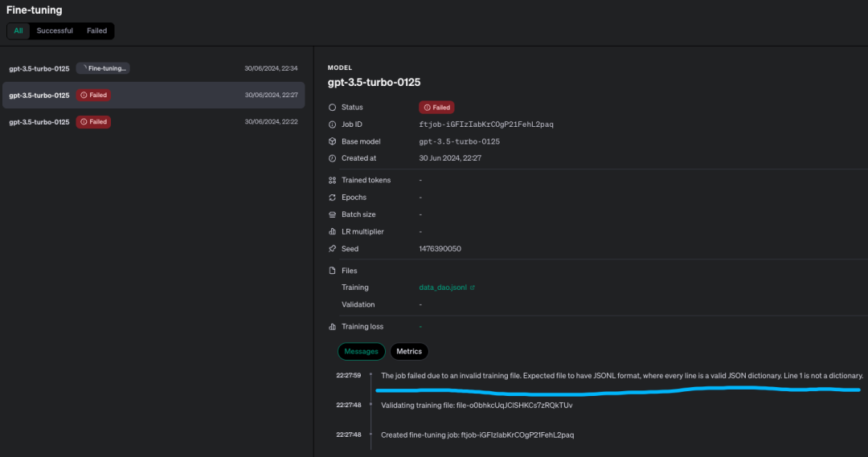Click the Training loss chart icon
Viewport: 868px width, 457px height.
point(333,327)
